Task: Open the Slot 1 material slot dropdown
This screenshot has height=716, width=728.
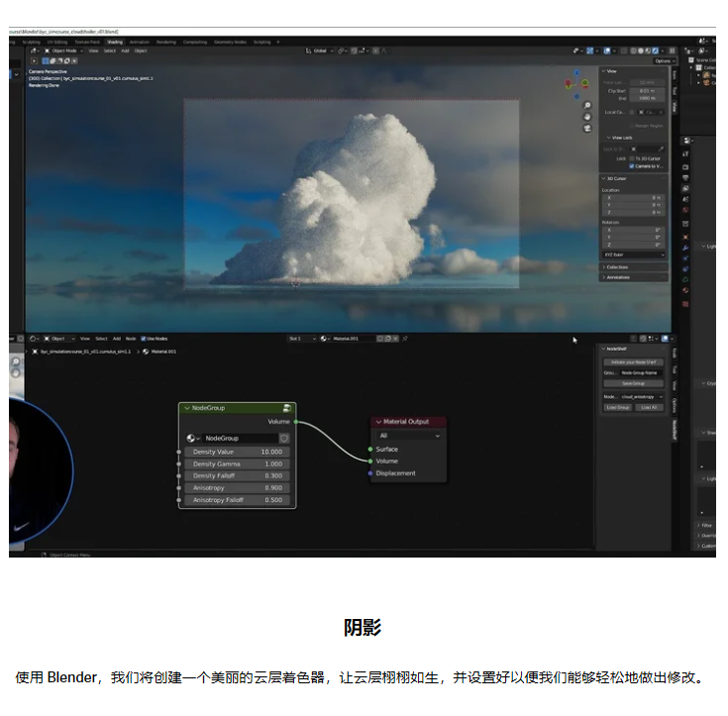Action: pos(302,339)
